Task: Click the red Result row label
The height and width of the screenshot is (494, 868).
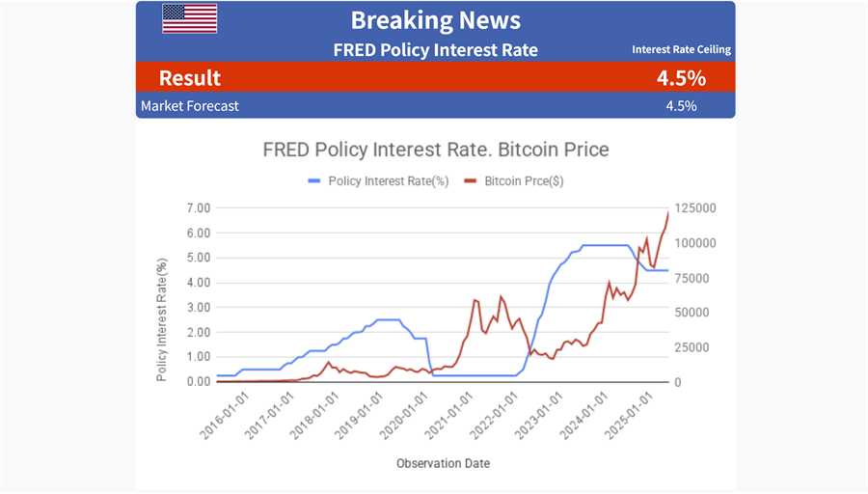Action: [x=189, y=78]
